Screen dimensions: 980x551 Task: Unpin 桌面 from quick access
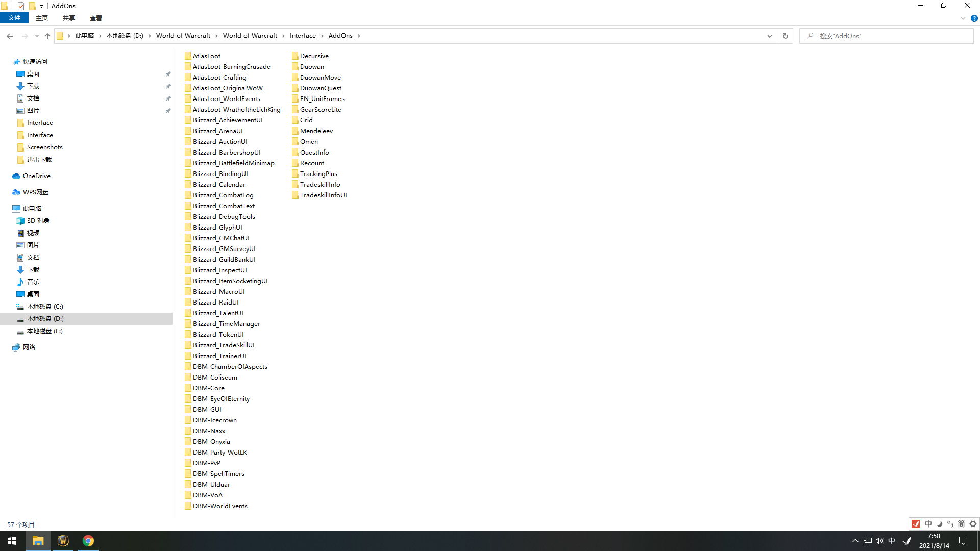(168, 74)
